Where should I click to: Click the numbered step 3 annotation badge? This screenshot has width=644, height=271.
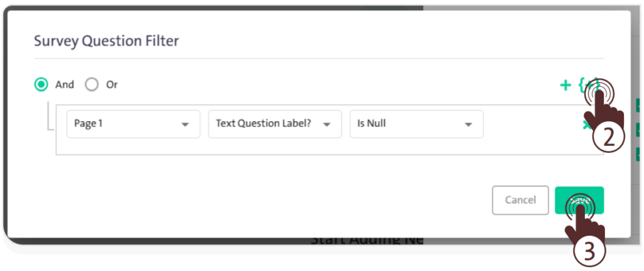pos(589,251)
